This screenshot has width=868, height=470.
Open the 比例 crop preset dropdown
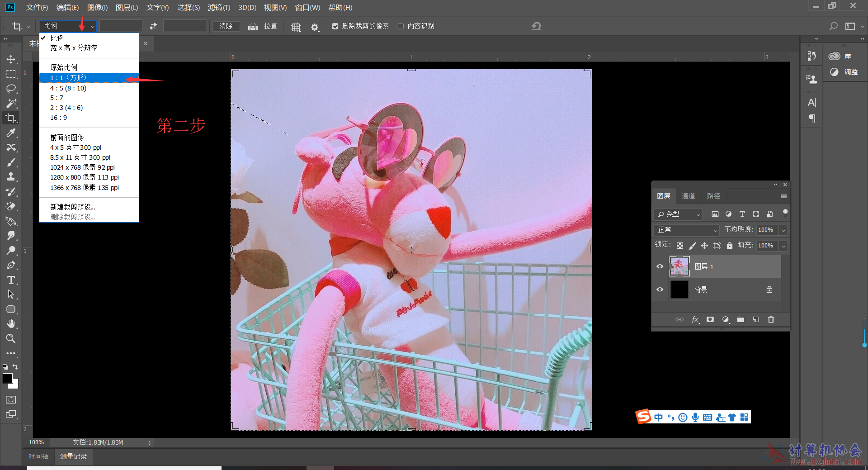(x=68, y=26)
